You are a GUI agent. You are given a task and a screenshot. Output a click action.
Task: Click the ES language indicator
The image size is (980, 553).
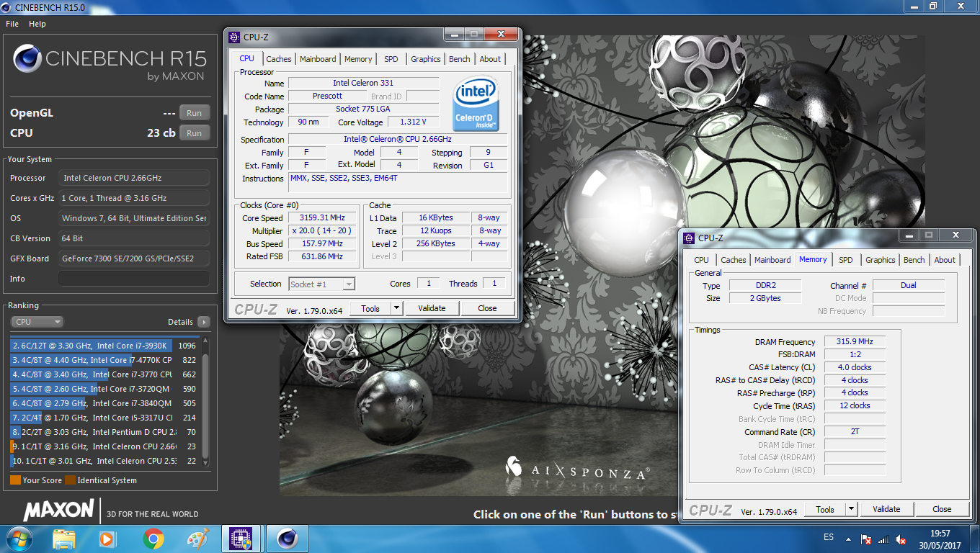tap(829, 538)
